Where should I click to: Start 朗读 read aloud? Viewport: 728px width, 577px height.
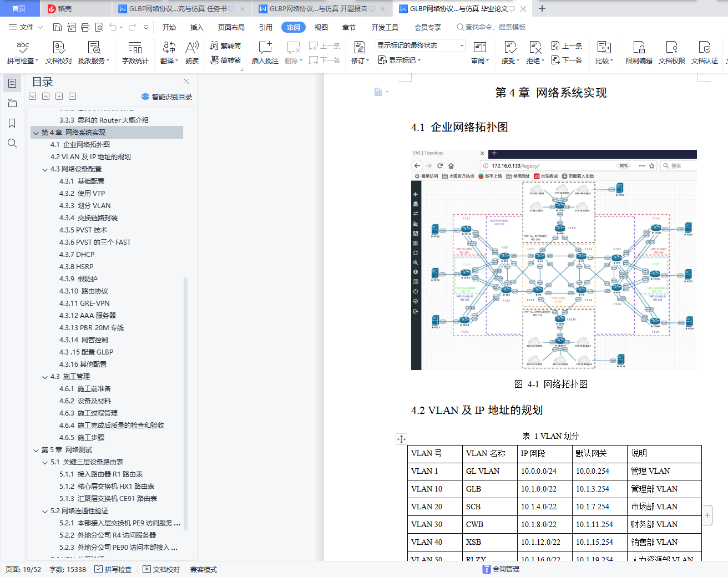[x=192, y=53]
